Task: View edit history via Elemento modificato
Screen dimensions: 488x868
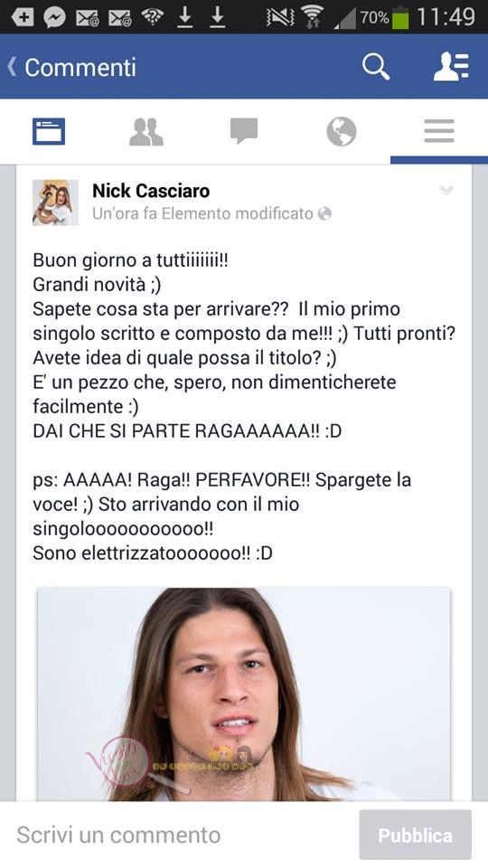Action: point(238,213)
